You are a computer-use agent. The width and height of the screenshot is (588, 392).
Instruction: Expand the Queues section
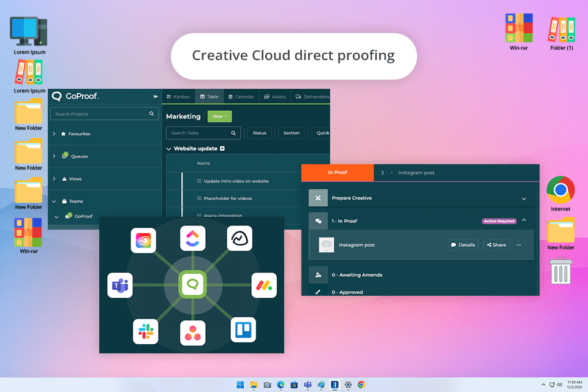click(54, 156)
